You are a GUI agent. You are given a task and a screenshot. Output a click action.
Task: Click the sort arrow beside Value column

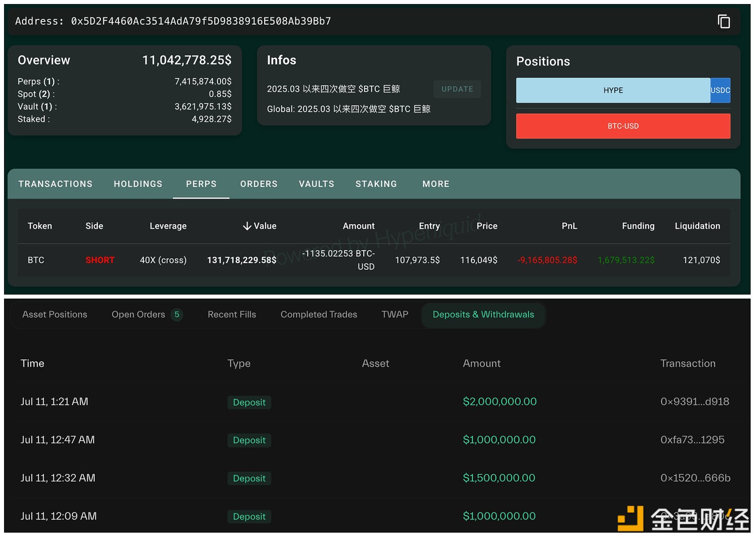(247, 226)
